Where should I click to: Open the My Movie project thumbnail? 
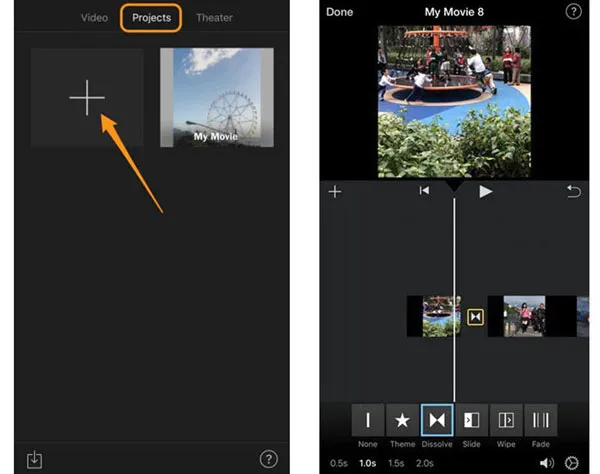click(216, 98)
